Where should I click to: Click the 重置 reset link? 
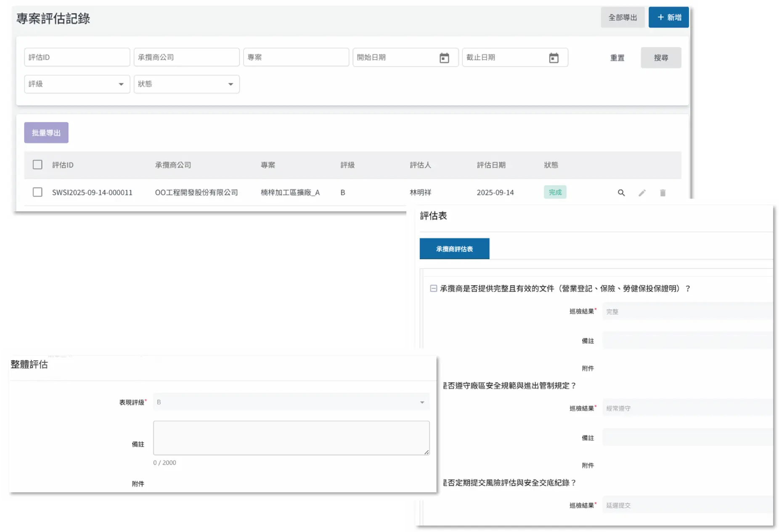tap(617, 58)
